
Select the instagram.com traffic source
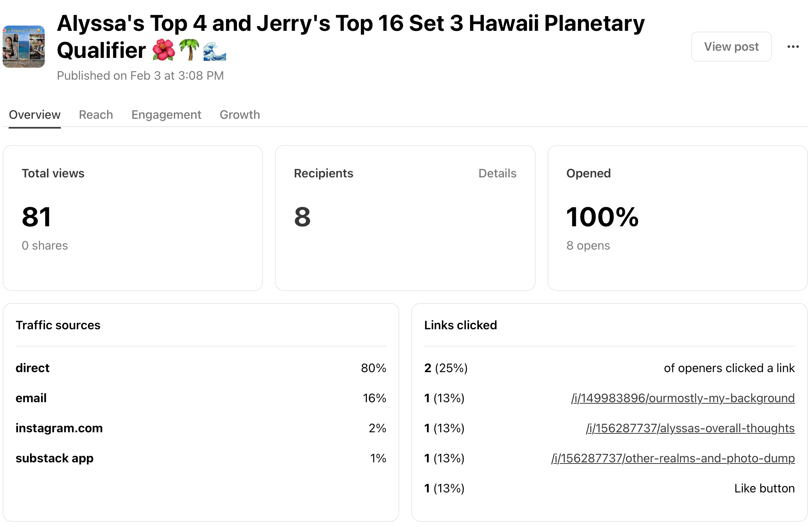pos(59,428)
